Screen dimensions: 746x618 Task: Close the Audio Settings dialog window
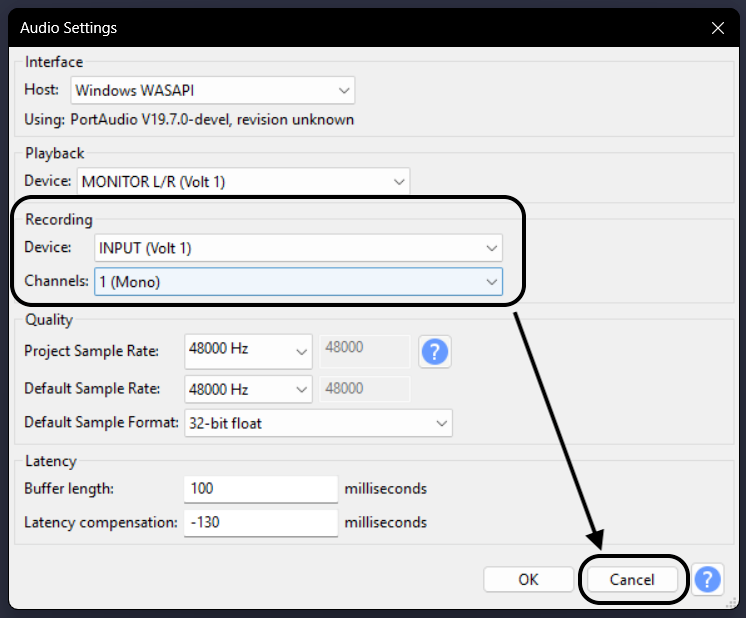[717, 28]
